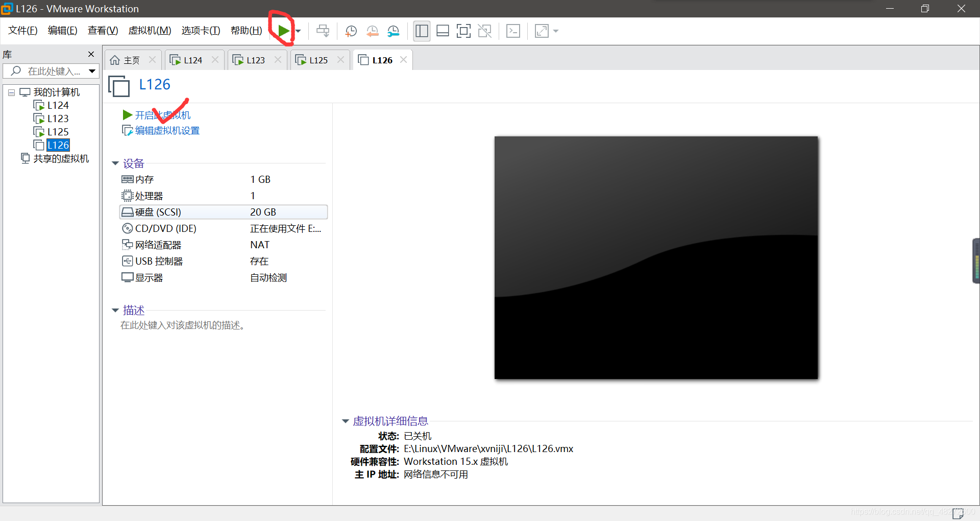Click the config file path E:\Linux\VMware\xvniji\L126\L126.vmx

tap(488, 448)
